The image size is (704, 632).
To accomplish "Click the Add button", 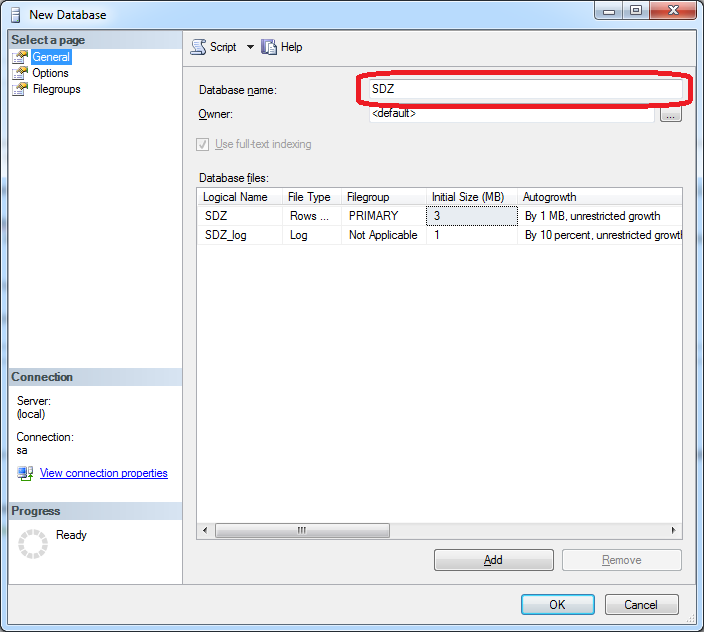I will click(494, 560).
